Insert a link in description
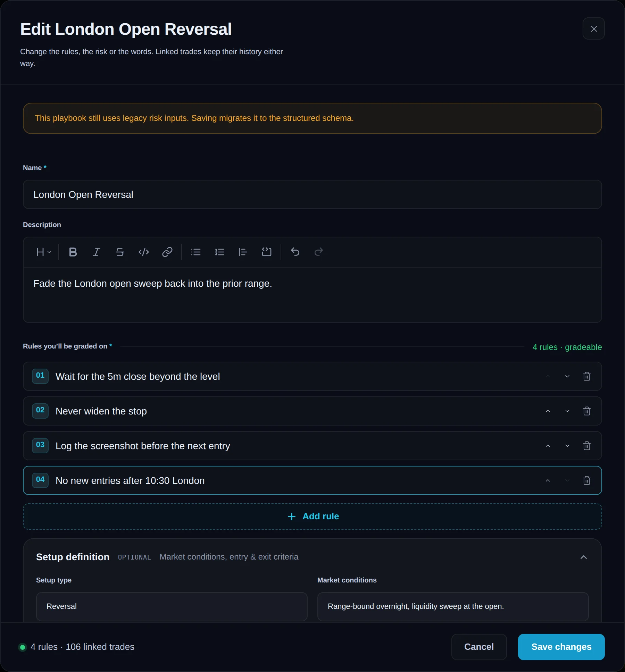This screenshot has width=625, height=672. coord(167,252)
